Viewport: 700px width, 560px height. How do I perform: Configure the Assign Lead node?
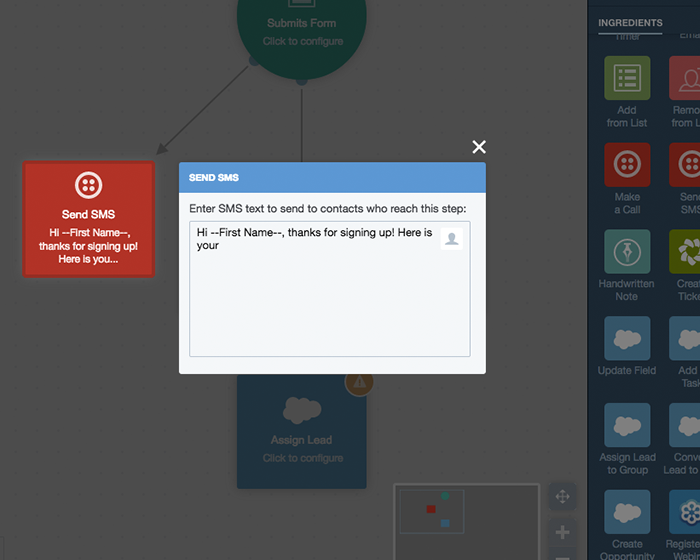click(302, 431)
